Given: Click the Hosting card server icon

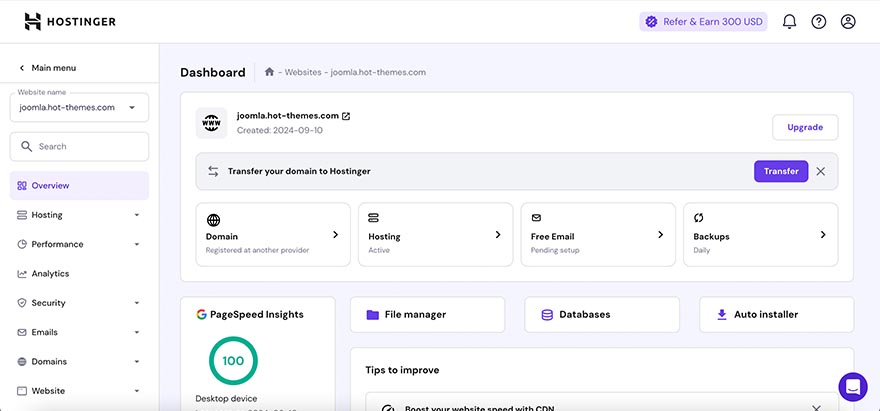Looking at the screenshot, I should pos(374,218).
